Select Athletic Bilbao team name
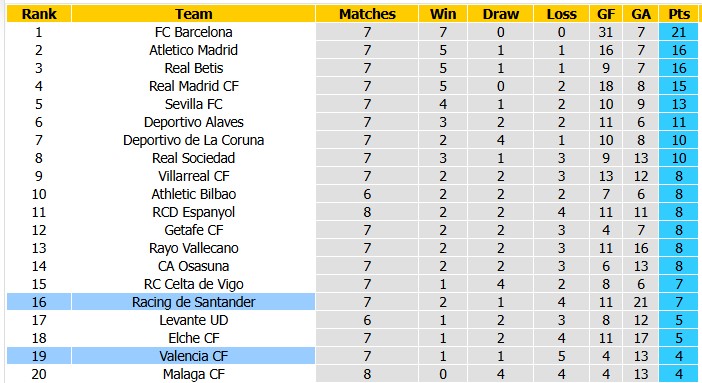This screenshot has height=383, width=702. tap(193, 194)
